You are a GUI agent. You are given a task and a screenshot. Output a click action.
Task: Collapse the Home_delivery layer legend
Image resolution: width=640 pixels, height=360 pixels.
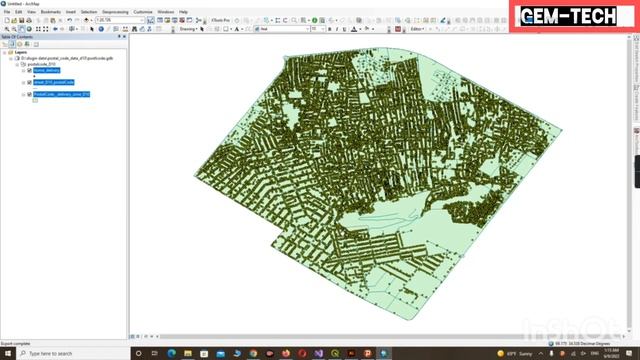23,70
